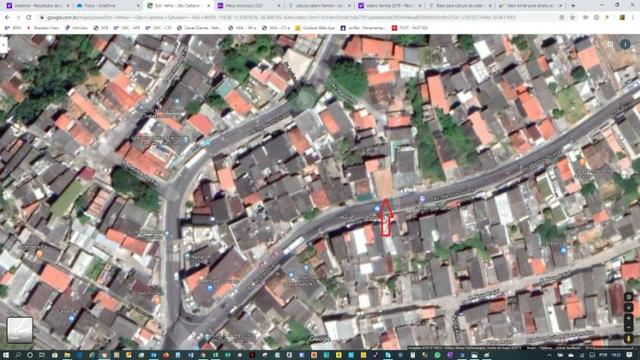640x360 pixels.
Task: Expand the Google Maps side panel
Action: point(3,44)
